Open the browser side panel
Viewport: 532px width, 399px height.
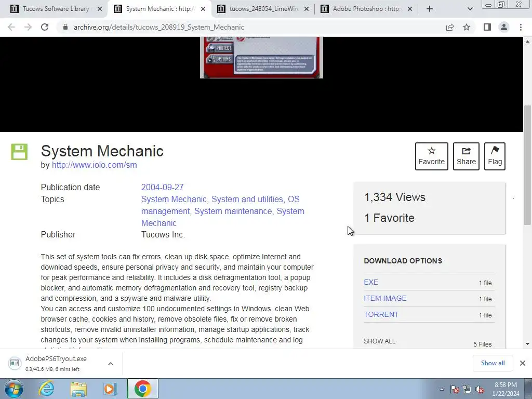pyautogui.click(x=487, y=27)
